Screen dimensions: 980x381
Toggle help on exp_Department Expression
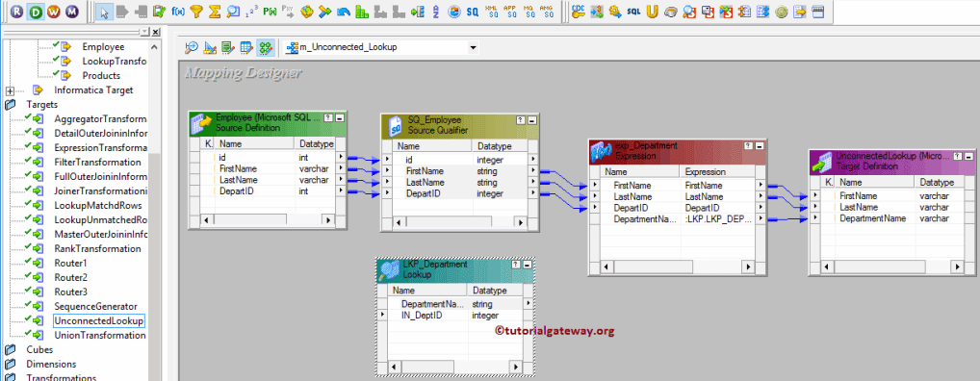pos(749,145)
